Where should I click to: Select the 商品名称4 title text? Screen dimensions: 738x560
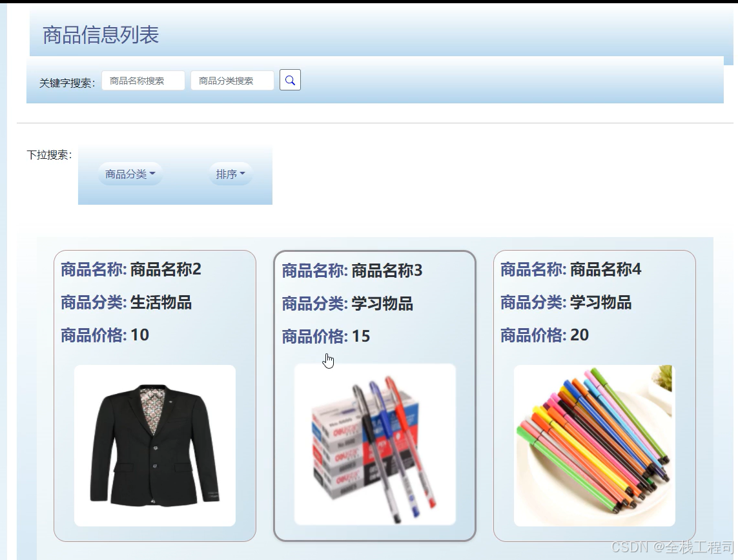click(606, 269)
